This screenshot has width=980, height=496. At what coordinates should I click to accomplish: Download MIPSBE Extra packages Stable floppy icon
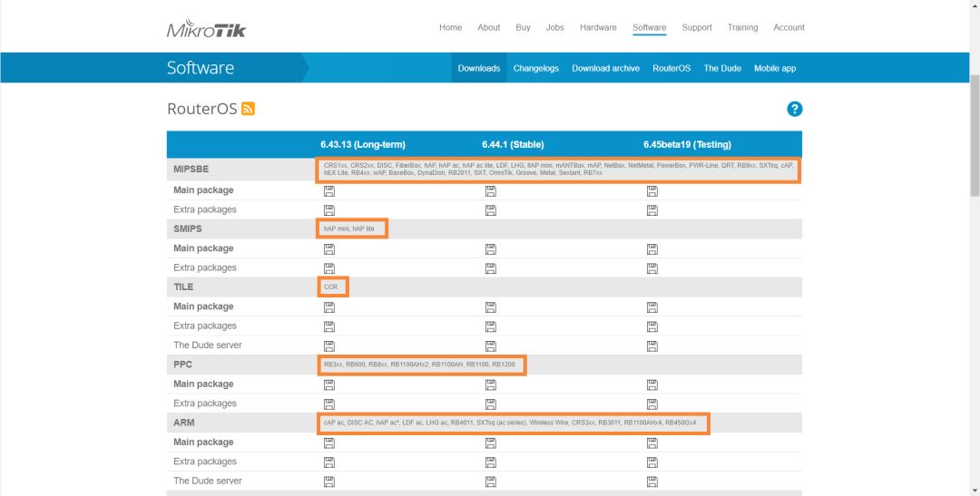point(490,209)
